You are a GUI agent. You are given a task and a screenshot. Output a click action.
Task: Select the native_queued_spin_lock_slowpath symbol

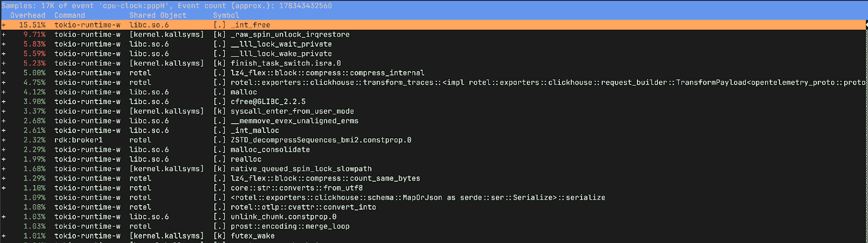click(x=301, y=169)
